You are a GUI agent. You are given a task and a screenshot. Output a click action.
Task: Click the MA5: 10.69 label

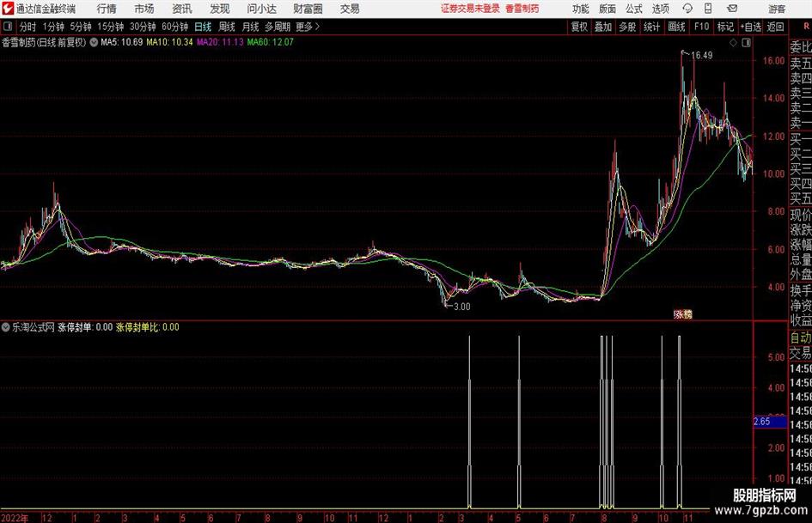[121, 42]
